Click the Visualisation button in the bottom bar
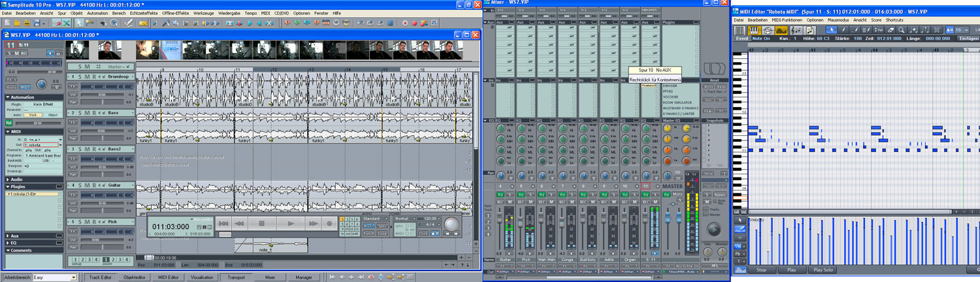 point(202,277)
